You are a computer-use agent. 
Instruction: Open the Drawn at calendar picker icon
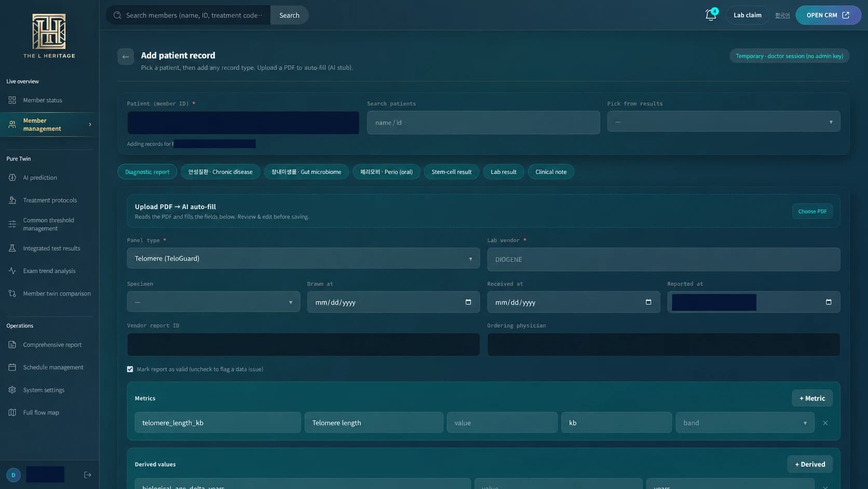point(468,302)
